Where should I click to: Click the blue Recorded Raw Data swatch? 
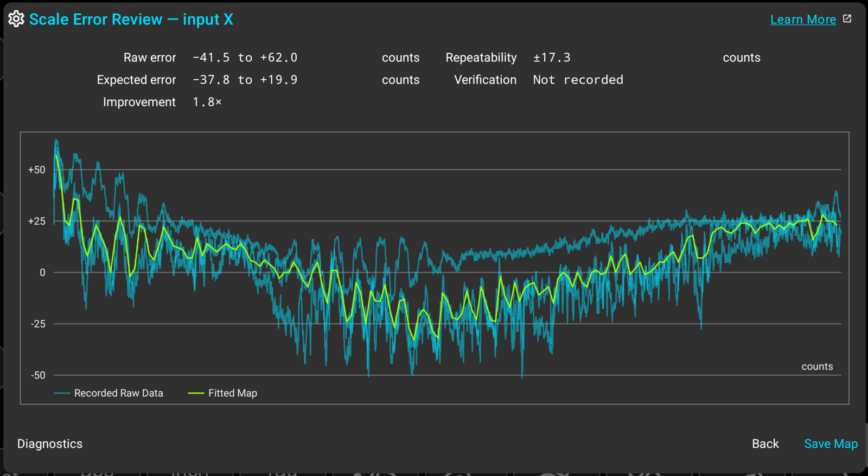[62, 393]
